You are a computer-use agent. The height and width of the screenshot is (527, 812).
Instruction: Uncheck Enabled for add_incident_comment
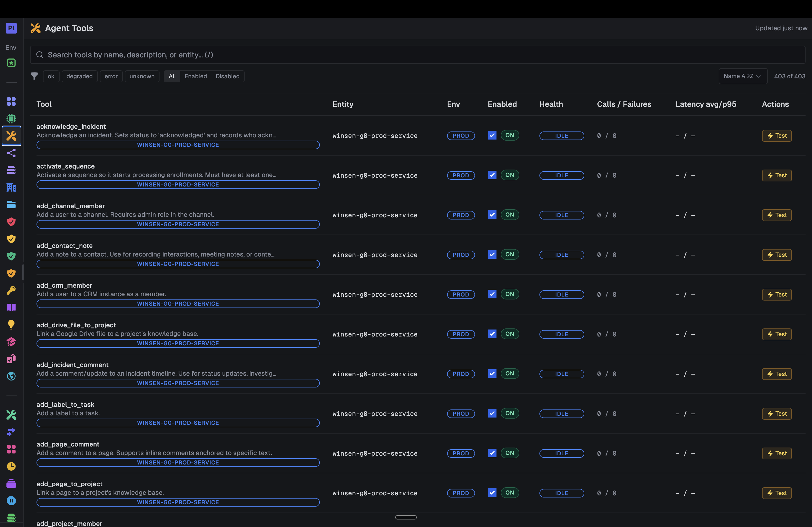point(492,374)
